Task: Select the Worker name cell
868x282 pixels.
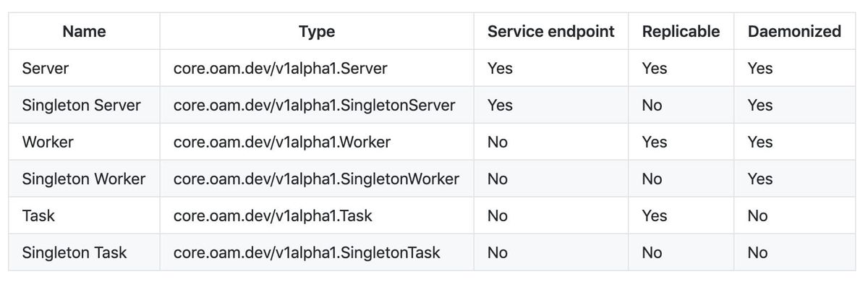Action: coord(84,142)
